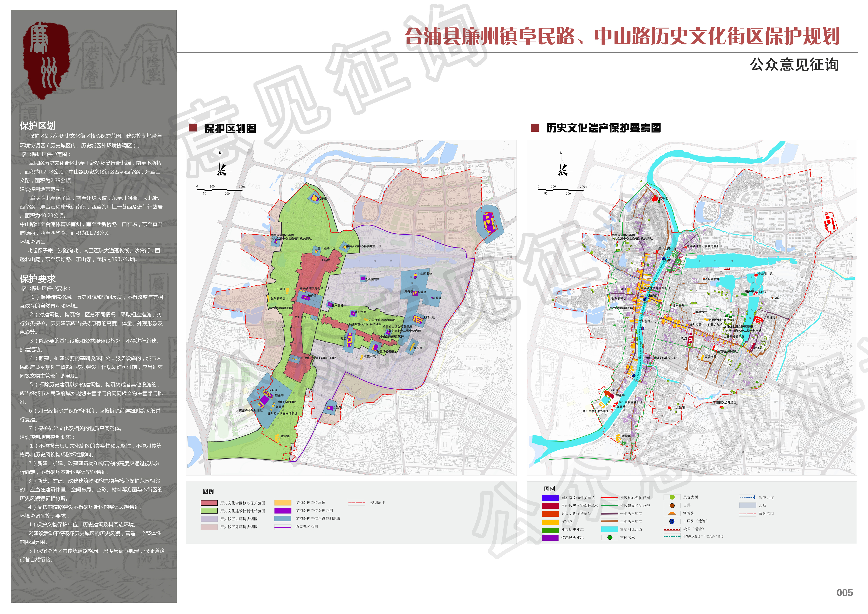The image size is (868, 614).
Task: Click the 城垣（遗址）crenellated wall symbol
Action: coord(672,529)
